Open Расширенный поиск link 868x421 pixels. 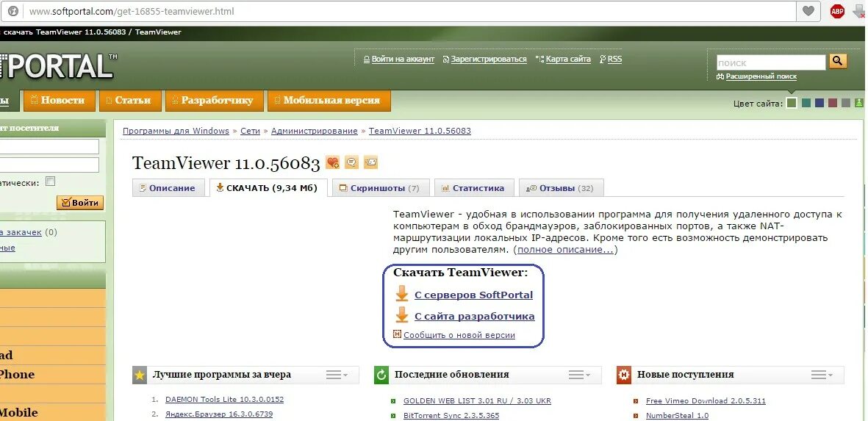[761, 76]
